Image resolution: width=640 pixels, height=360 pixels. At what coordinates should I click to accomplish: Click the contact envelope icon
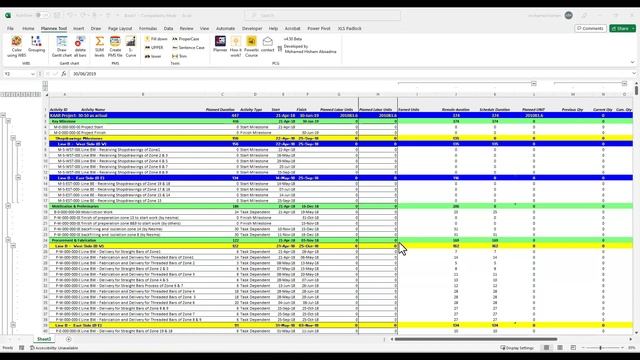[x=267, y=44]
